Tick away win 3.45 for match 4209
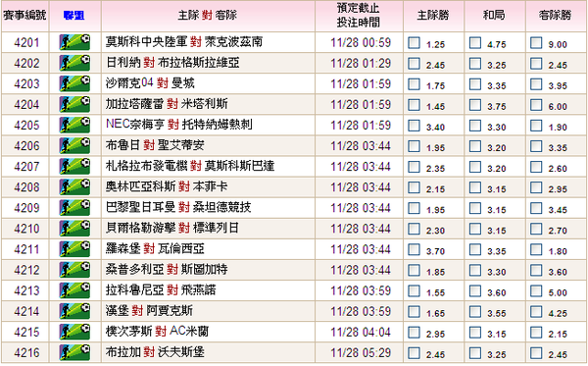Screen dimensions: 588x366 536,208
